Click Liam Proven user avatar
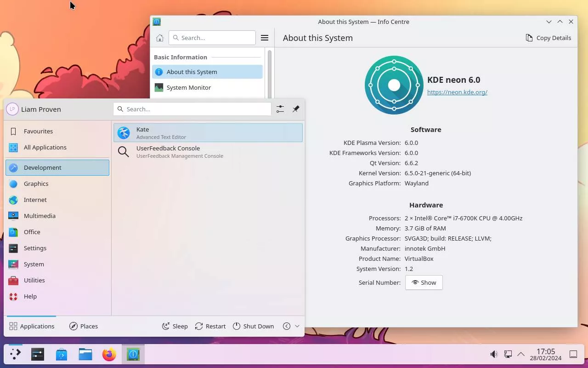Image resolution: width=588 pixels, height=368 pixels. (12, 109)
